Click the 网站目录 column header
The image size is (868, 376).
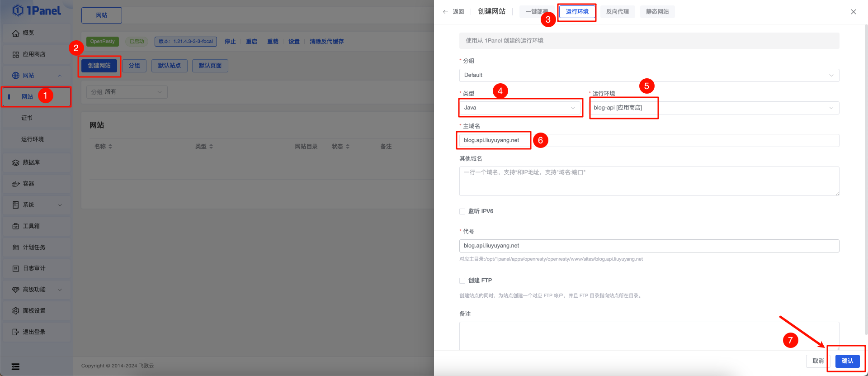pyautogui.click(x=306, y=147)
